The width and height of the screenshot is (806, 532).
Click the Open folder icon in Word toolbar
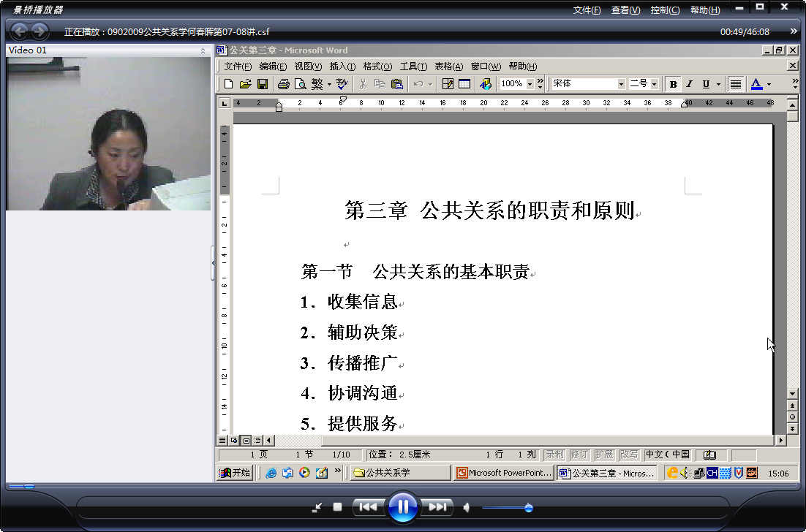pyautogui.click(x=246, y=84)
